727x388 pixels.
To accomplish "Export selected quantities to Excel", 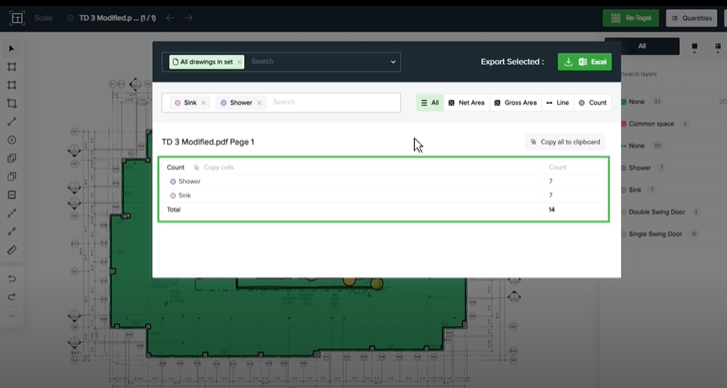I will click(x=585, y=62).
